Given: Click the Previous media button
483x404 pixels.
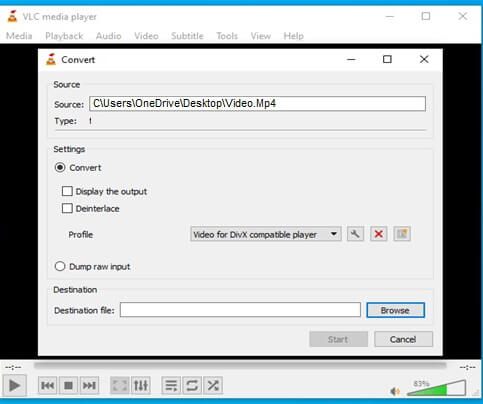Looking at the screenshot, I should 47,386.
